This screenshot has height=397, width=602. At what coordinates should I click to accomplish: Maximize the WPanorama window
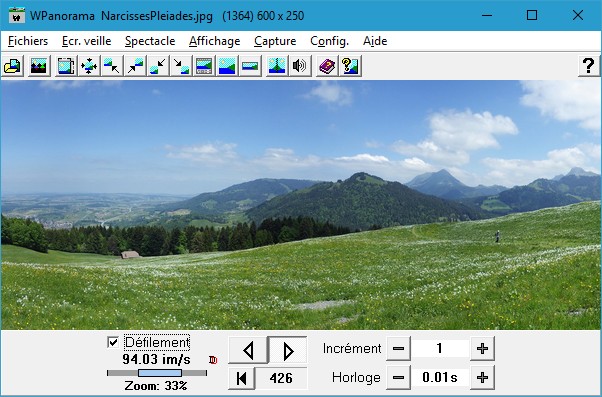point(532,15)
